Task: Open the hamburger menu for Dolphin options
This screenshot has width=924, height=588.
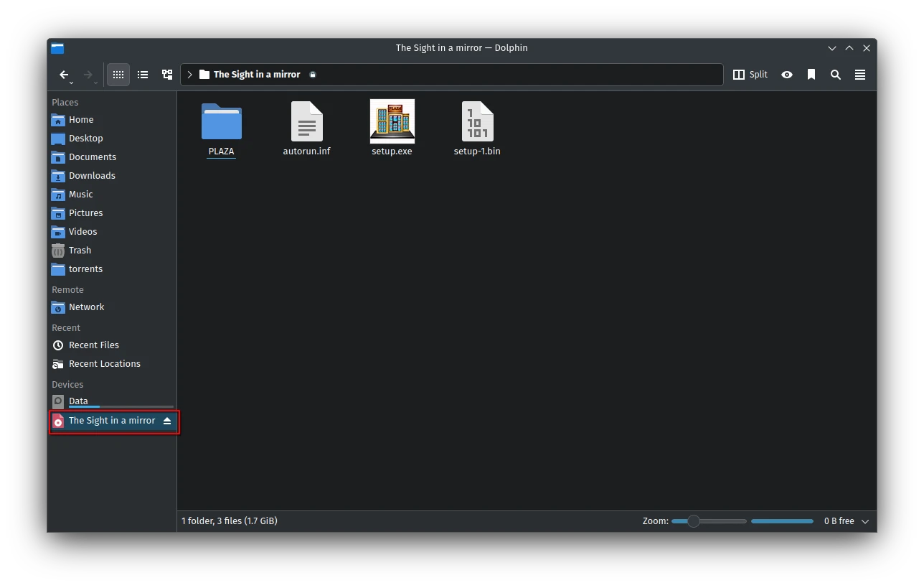Action: click(859, 74)
